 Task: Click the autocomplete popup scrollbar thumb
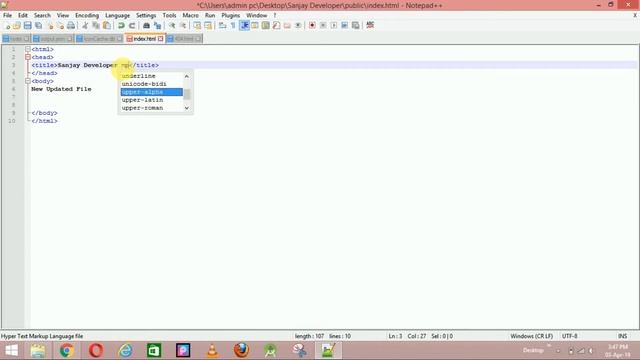187,94
